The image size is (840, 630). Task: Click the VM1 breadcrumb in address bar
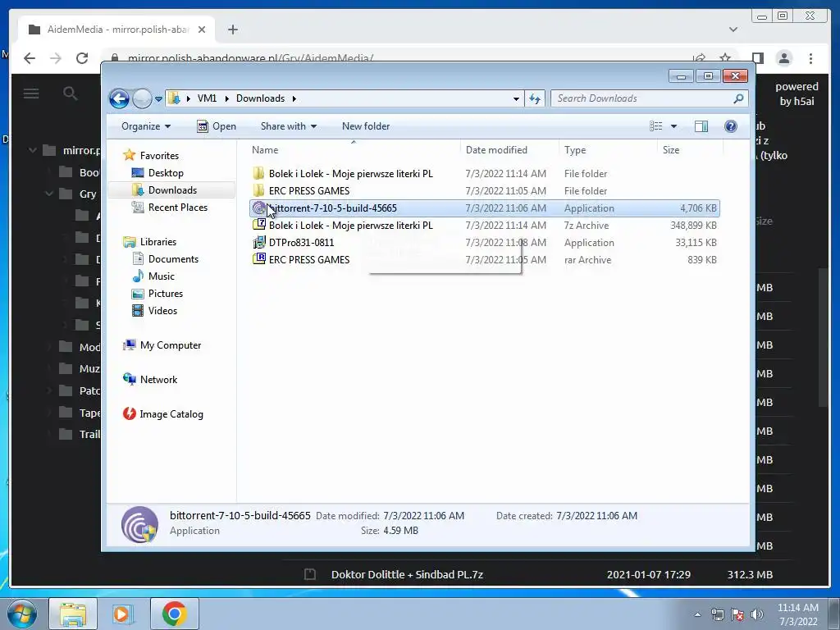click(207, 98)
